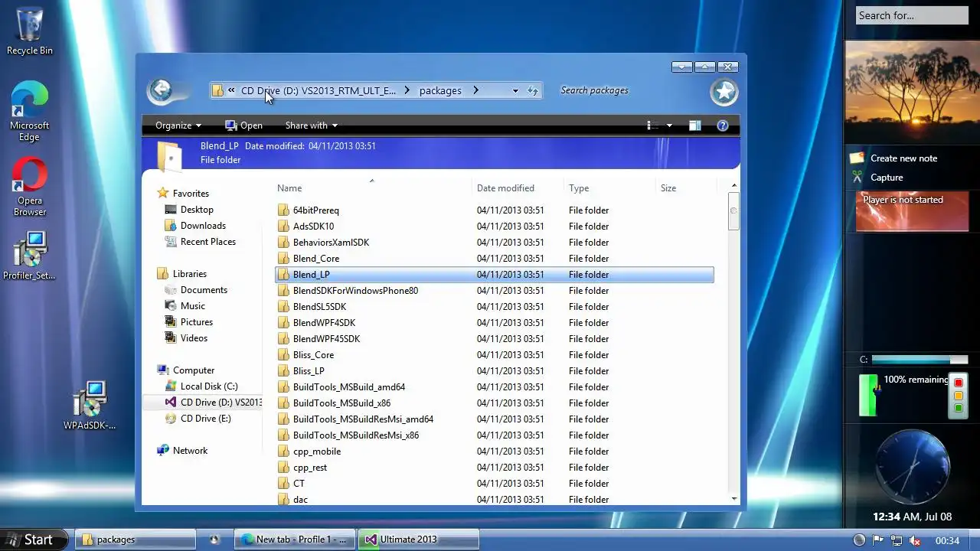The height and width of the screenshot is (551, 980).
Task: Click the green battery level meter
Action: point(867,395)
